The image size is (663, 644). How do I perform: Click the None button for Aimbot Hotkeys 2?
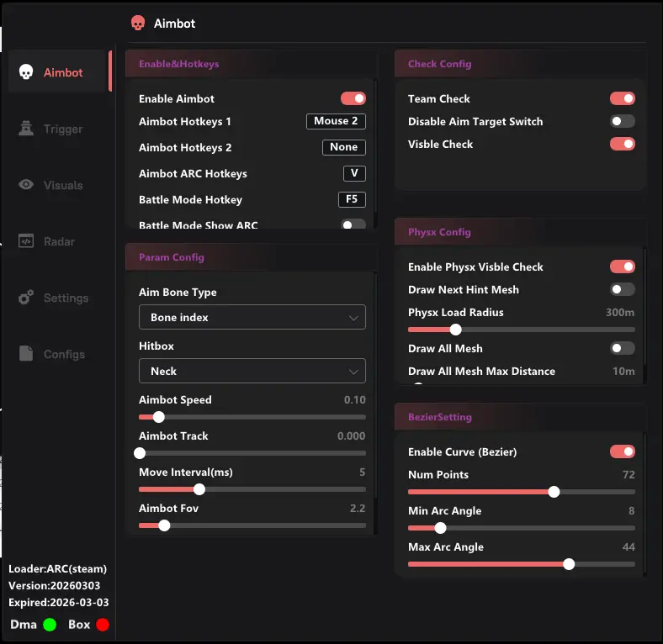343,147
